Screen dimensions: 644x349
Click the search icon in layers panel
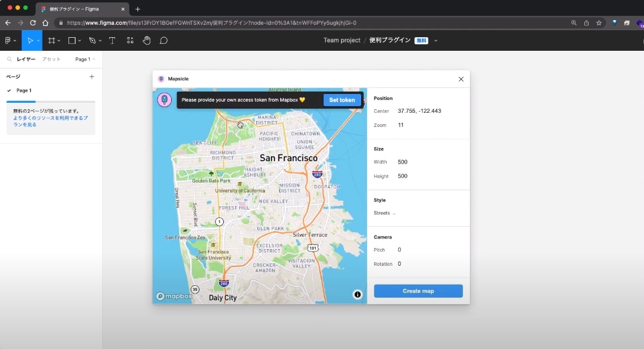tap(9, 59)
